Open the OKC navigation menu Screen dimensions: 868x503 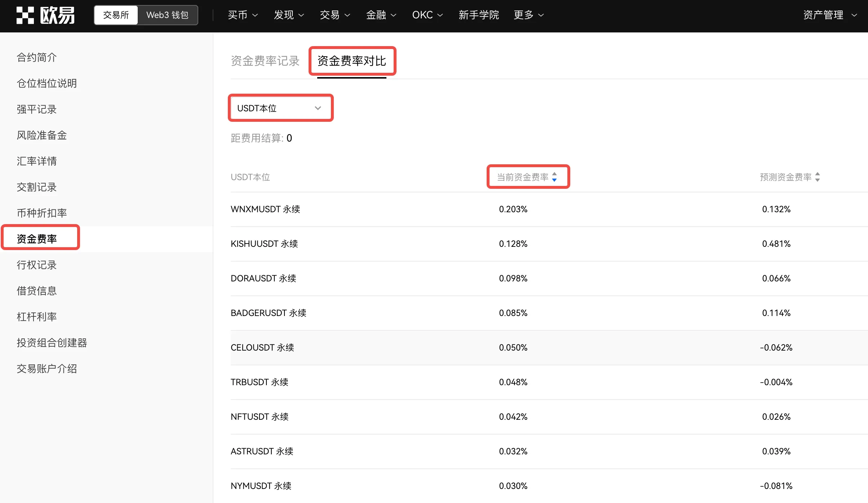[426, 15]
